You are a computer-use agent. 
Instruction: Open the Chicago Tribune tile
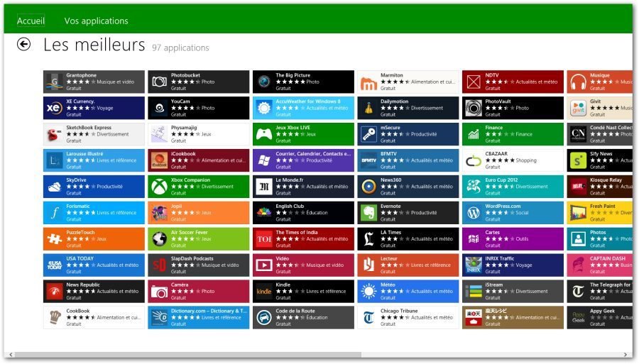[408, 318]
